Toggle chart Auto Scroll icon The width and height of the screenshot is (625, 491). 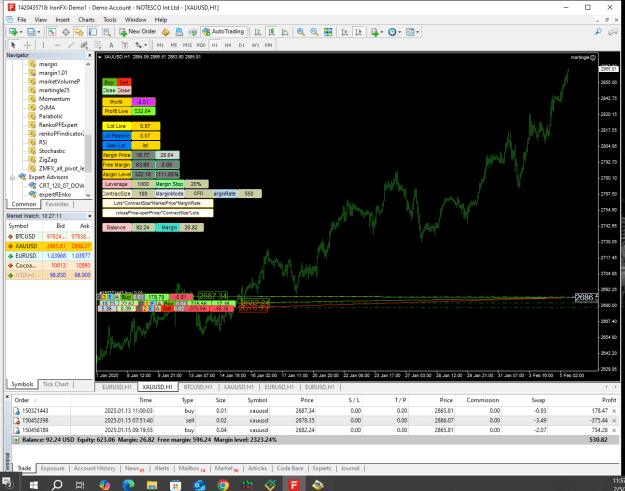tap(345, 32)
